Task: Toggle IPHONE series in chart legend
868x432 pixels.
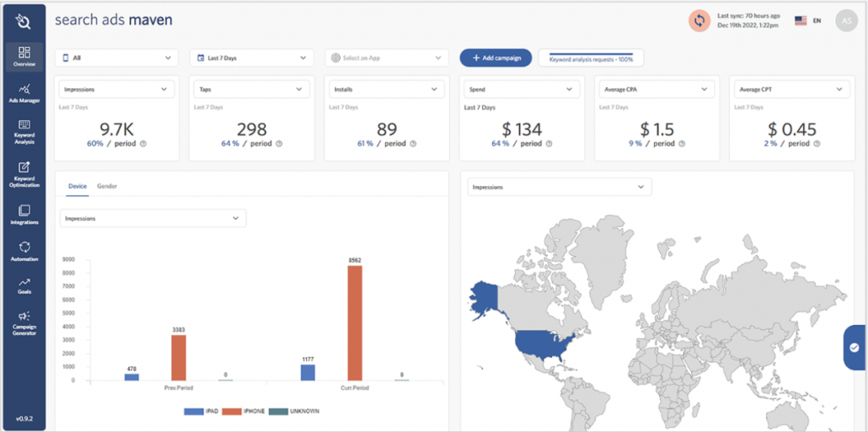Action: coord(244,412)
